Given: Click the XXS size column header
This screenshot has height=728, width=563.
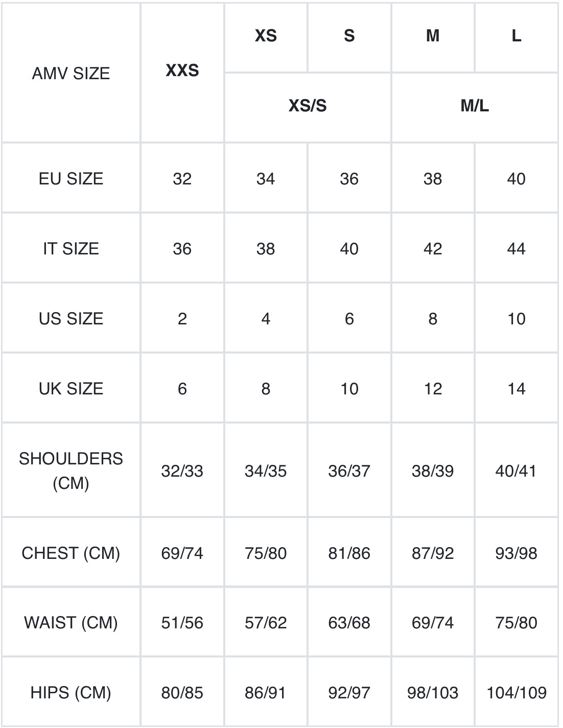Looking at the screenshot, I should pos(182,73).
